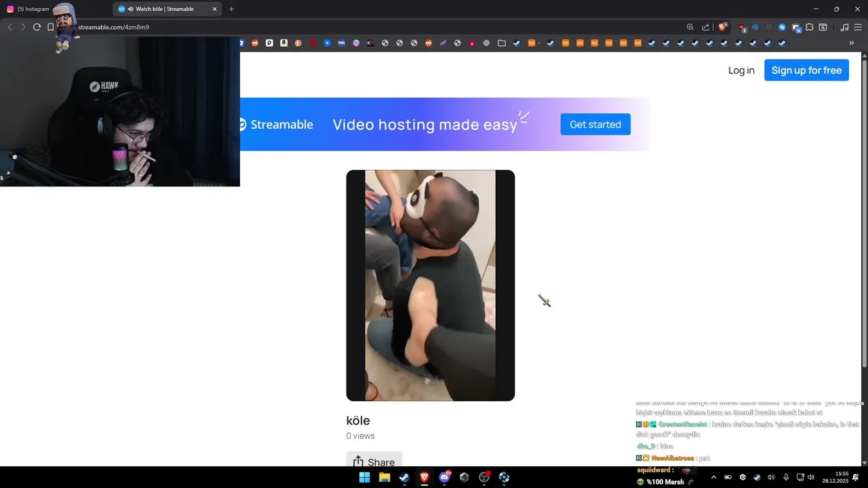Open the Netflix bookmark icon
This screenshot has height=488, width=868.
[x=313, y=43]
